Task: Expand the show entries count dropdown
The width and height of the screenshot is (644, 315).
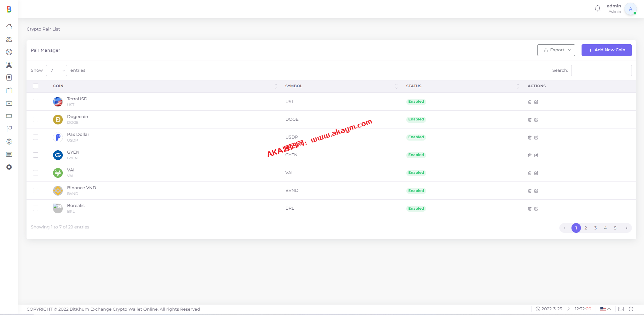Action: click(56, 70)
